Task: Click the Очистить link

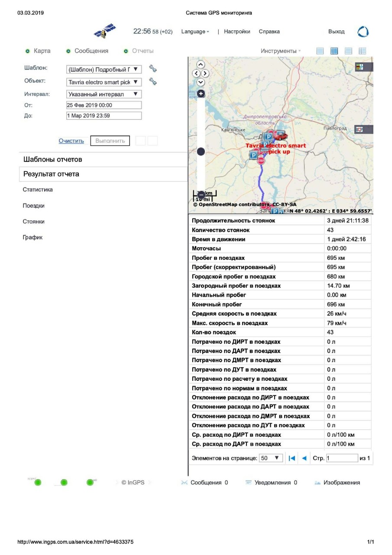Action: coord(71,141)
